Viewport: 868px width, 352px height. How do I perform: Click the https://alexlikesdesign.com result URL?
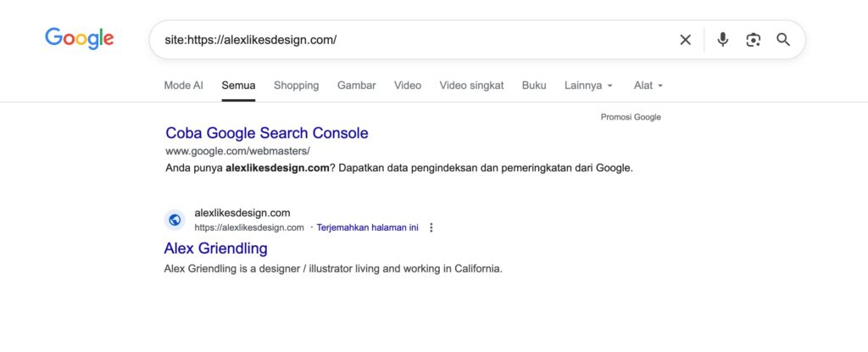click(249, 227)
